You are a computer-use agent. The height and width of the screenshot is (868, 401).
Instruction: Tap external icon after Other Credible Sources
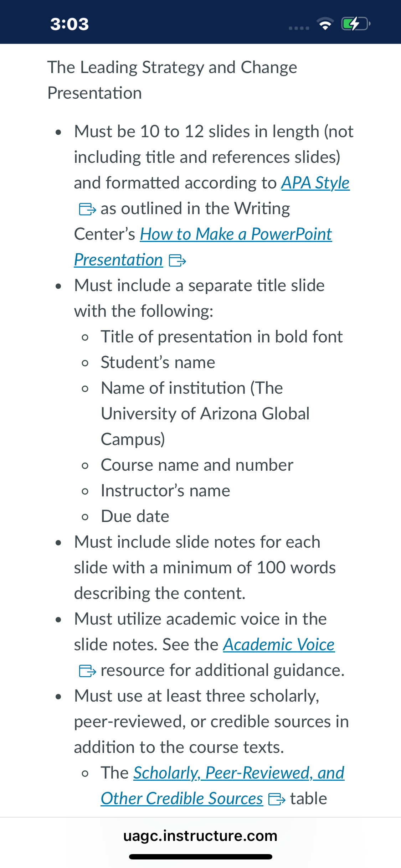coord(277,799)
